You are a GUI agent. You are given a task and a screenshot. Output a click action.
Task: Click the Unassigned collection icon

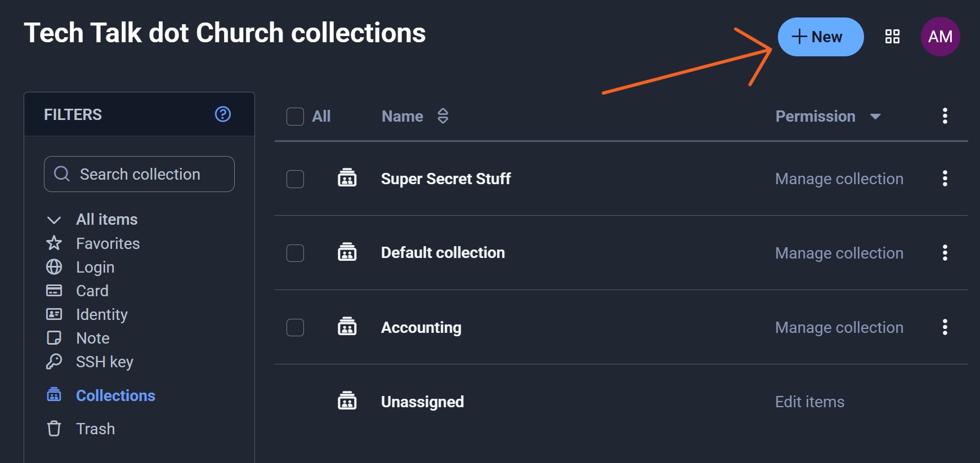tap(347, 401)
